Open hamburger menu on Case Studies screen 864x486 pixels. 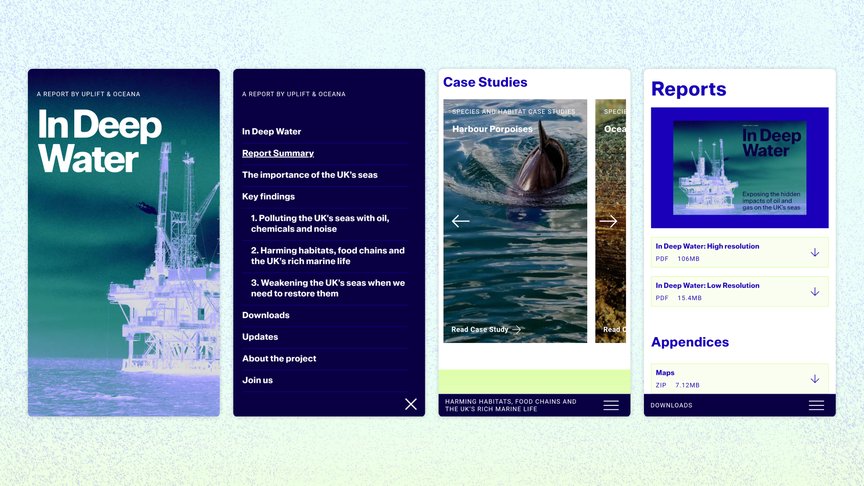pos(611,406)
